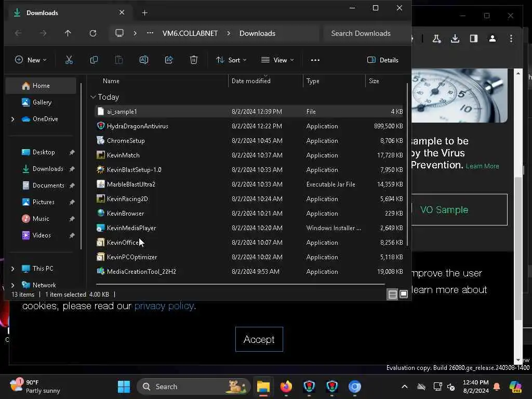This screenshot has width=532, height=399.
Task: Sort by the Type column header
Action: pyautogui.click(x=334, y=81)
